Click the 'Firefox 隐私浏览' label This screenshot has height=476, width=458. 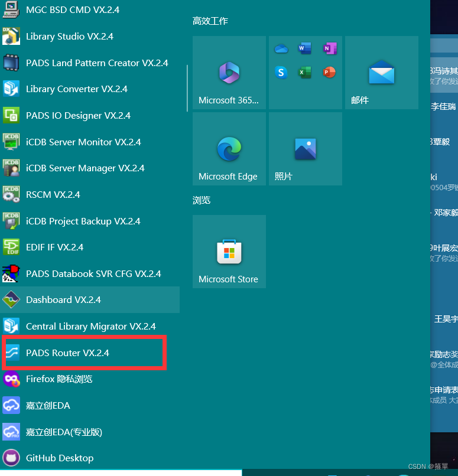(x=59, y=379)
